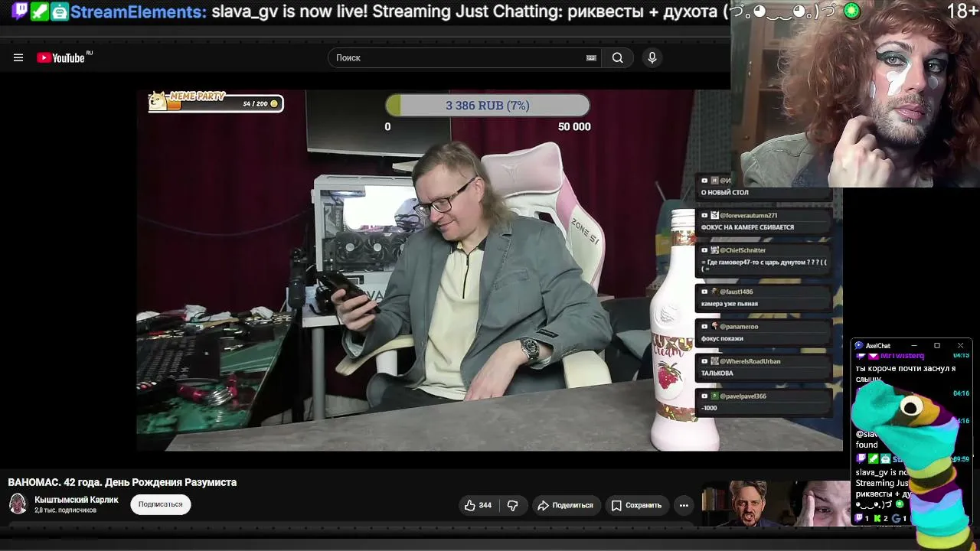Click the chat message ТАЛЬКОВА
This screenshot has width=980, height=551.
tap(717, 373)
